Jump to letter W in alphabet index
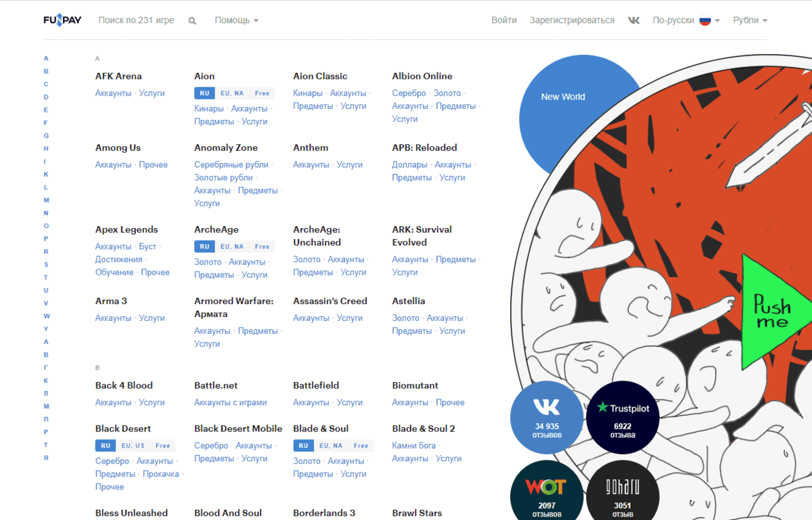The width and height of the screenshot is (812, 520). point(47,316)
